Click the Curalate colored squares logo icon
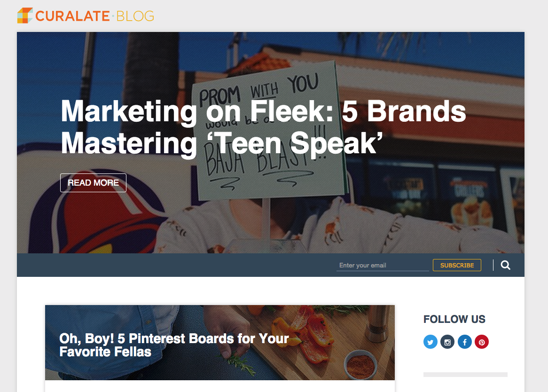The width and height of the screenshot is (548, 392). 24,16
